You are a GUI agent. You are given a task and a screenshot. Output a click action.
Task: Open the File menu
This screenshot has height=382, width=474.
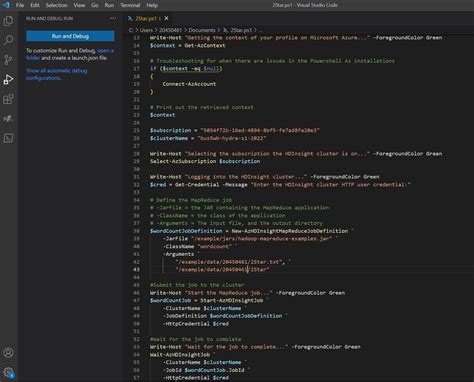pyautogui.click(x=20, y=5)
